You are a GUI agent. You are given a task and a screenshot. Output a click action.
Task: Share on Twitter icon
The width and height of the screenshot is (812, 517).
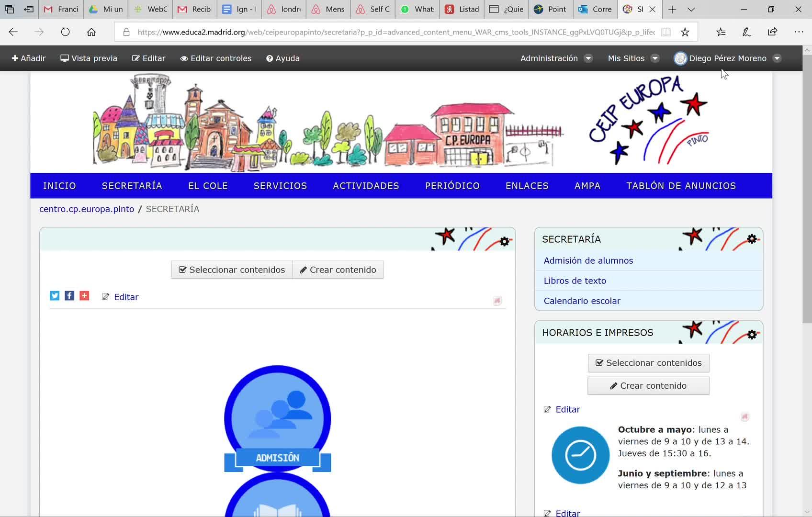(x=55, y=296)
